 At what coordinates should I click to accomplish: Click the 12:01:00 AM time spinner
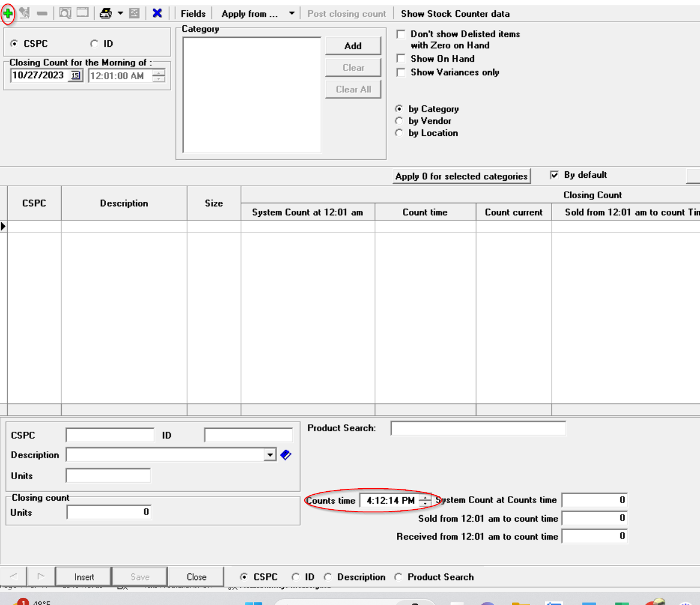pos(159,76)
